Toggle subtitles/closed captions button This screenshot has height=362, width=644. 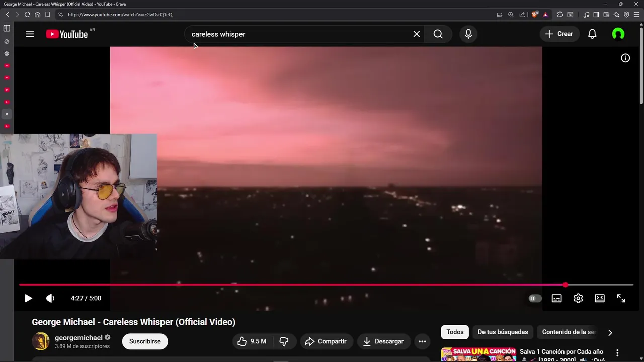(556, 298)
